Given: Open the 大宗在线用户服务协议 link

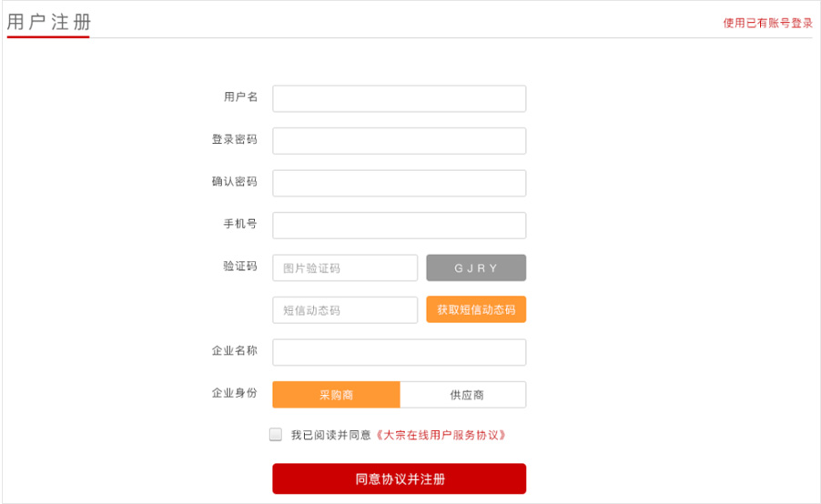Looking at the screenshot, I should pyautogui.click(x=441, y=435).
